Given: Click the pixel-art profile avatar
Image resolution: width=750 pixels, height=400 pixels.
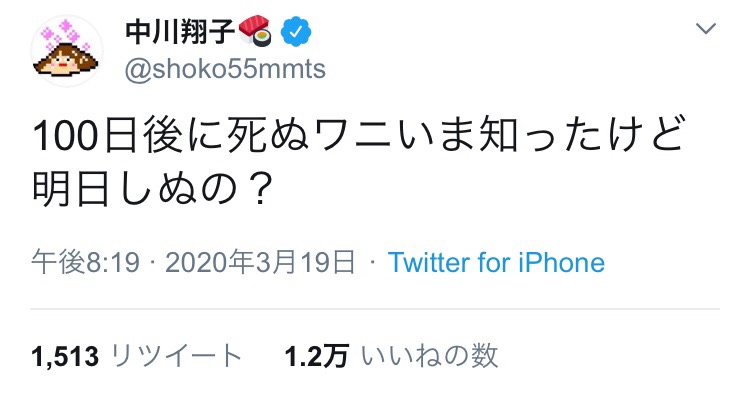Looking at the screenshot, I should [67, 51].
